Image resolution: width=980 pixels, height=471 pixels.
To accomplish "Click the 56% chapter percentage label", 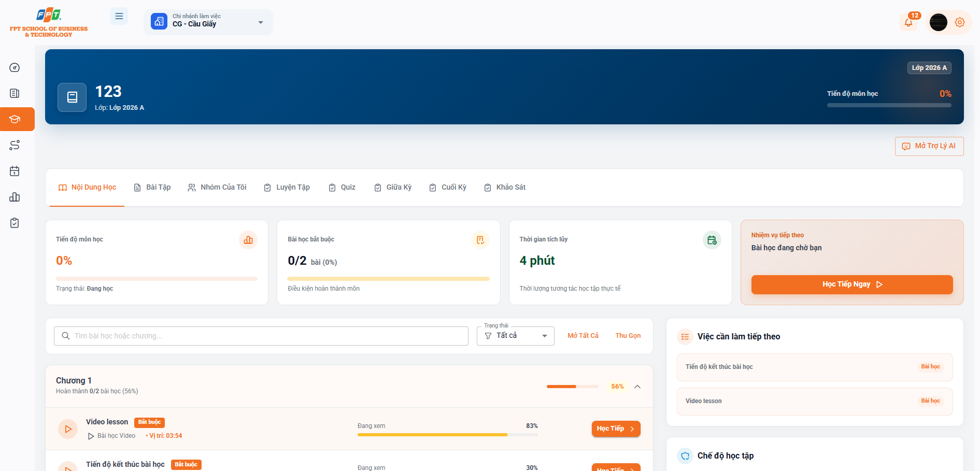I will pyautogui.click(x=617, y=387).
